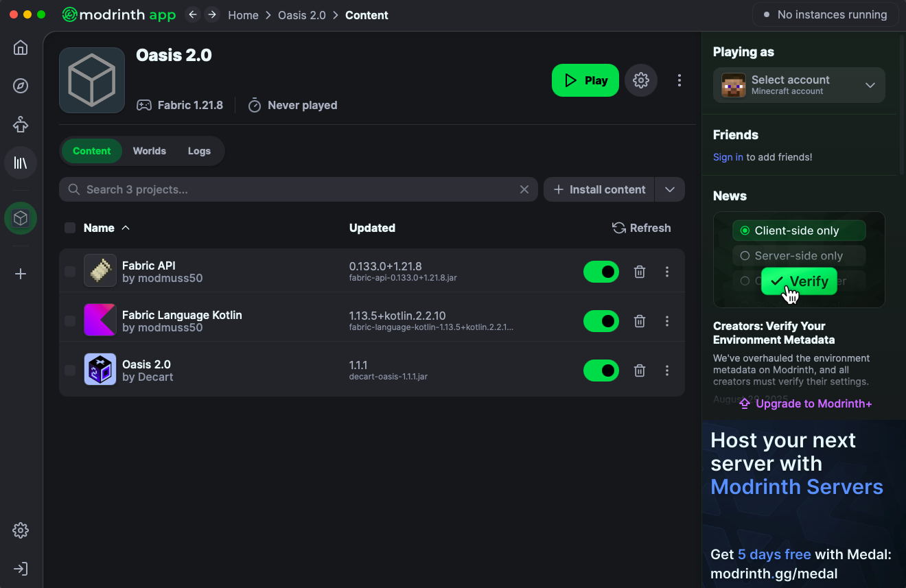Check the Fabric Language Kotlin row checkbox
This screenshot has height=588, width=906.
point(70,321)
